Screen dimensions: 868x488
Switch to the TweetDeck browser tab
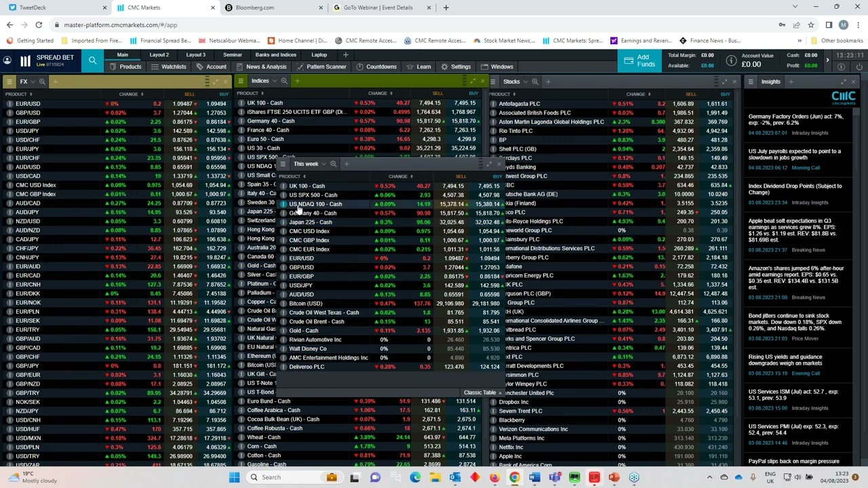[56, 7]
